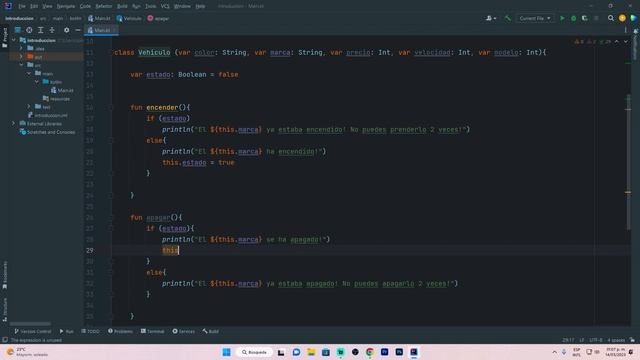Open the JetBrains Toolbox icon at top right
Image resolution: width=640 pixels, height=360 pixels.
point(633,18)
